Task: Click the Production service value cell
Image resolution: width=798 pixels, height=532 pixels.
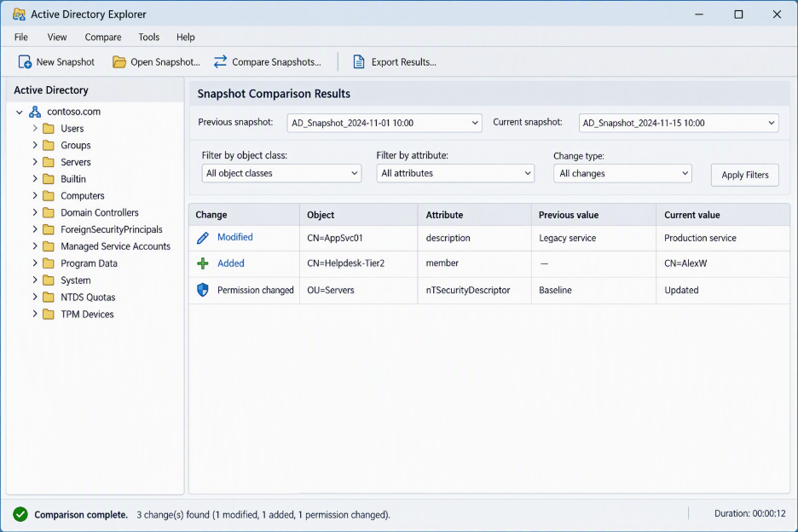Action: click(723, 238)
